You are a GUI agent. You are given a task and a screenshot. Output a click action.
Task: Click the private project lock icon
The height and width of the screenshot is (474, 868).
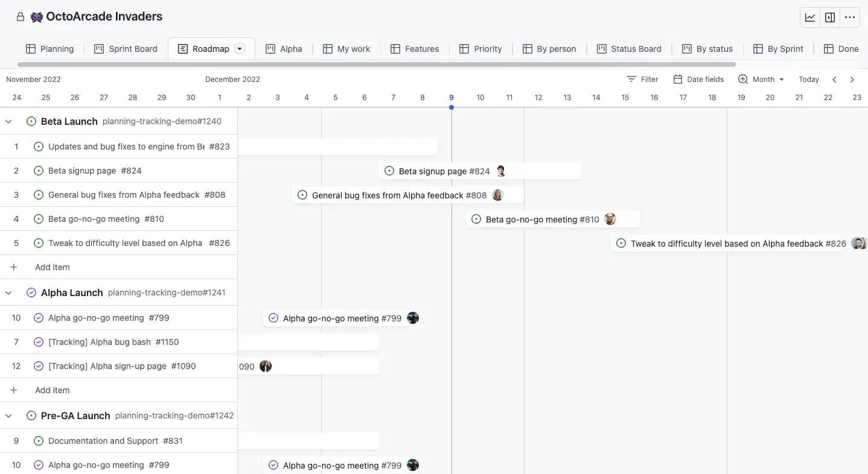pos(21,17)
